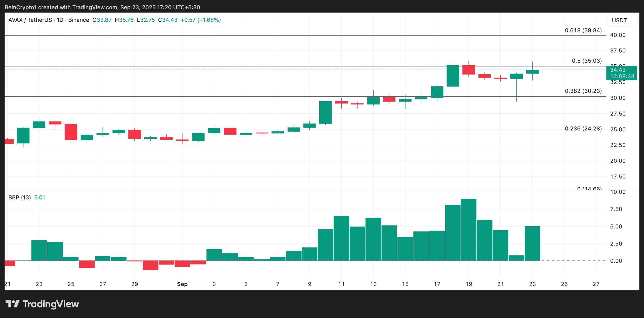644x318 pixels.
Task: Click the O33.87 open price value
Action: click(x=102, y=20)
